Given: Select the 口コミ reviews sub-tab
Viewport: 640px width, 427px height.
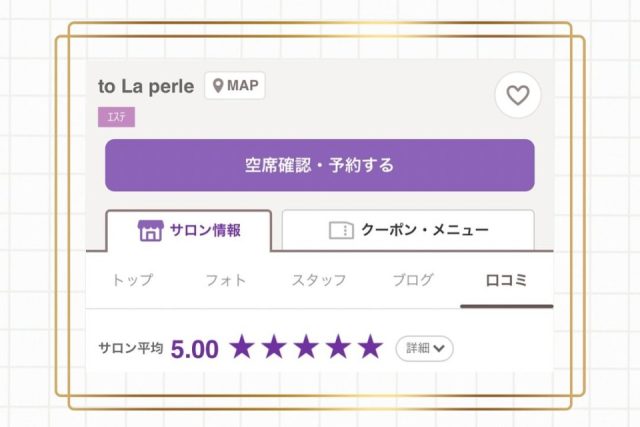Looking at the screenshot, I should pos(507,280).
